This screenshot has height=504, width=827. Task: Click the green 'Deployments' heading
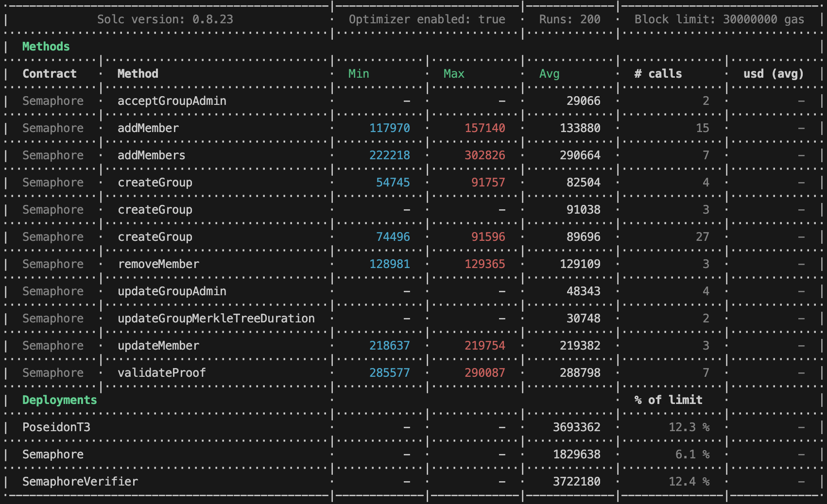60,400
